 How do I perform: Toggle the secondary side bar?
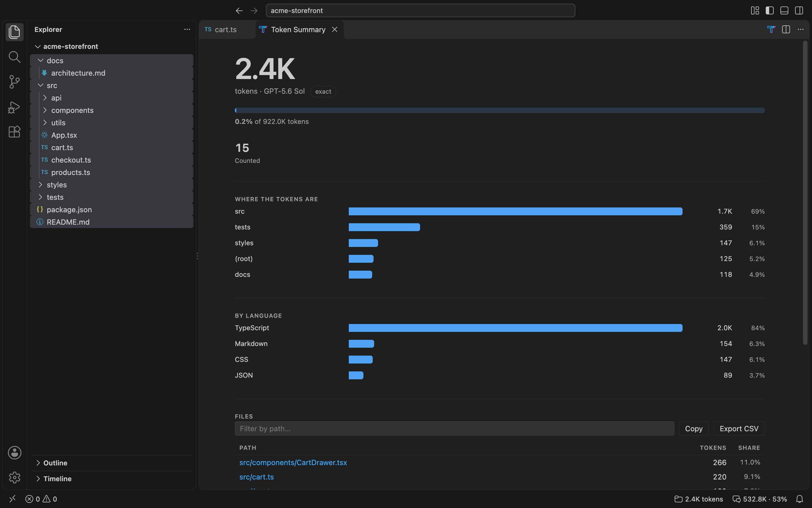tap(799, 11)
